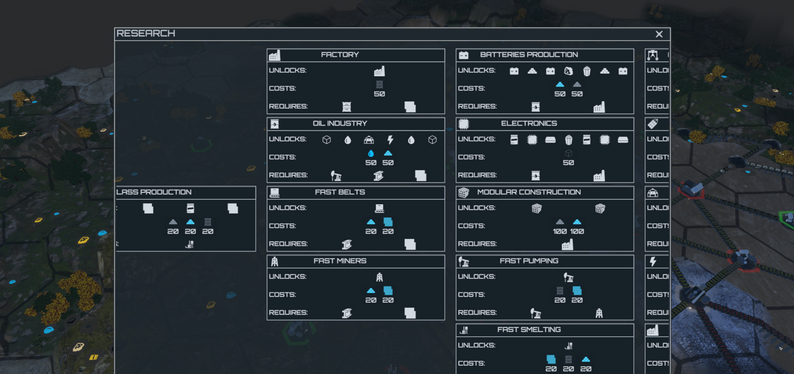The image size is (794, 374).
Task: Click the "50" cost value in Electronics
Action: pos(568,163)
